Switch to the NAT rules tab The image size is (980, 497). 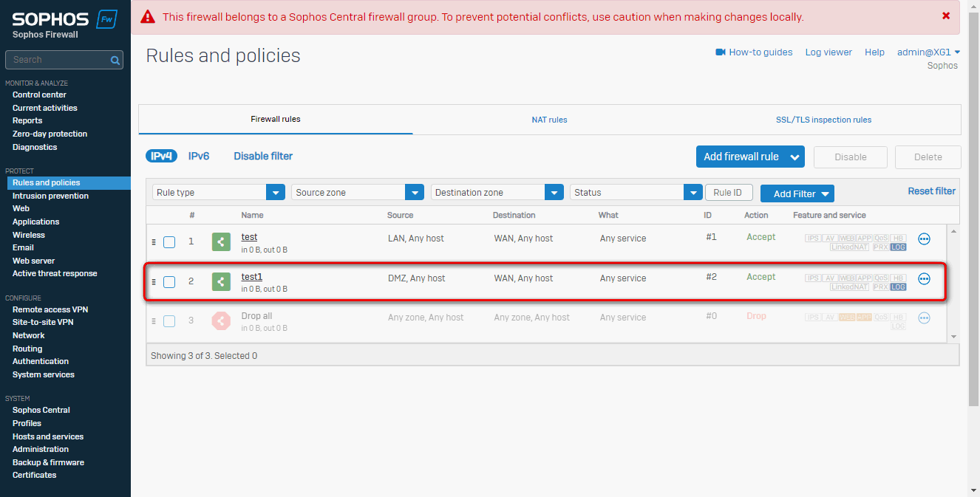point(549,120)
